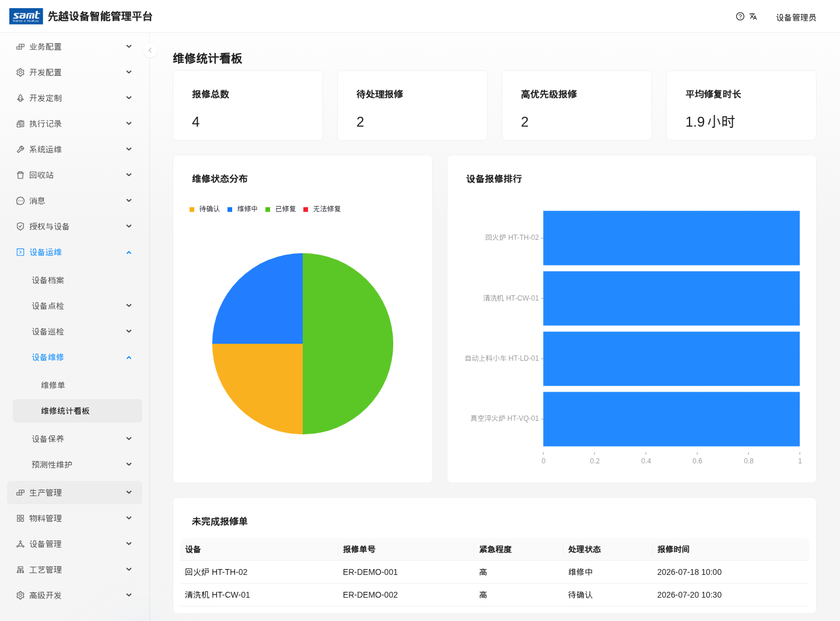Screen dimensions: 840x621
Task: Expand the 设备巡检 submenu chevron
Action: tap(129, 332)
